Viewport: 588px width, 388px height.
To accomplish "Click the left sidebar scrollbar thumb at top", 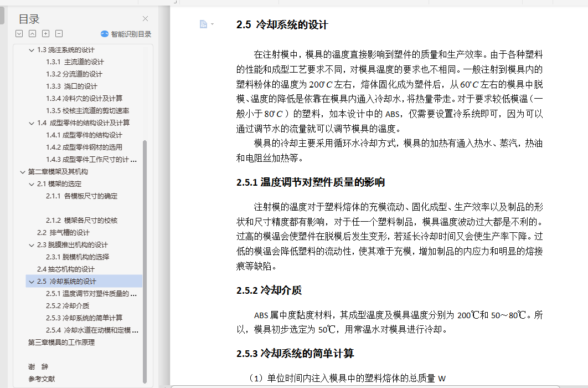I will [x=2, y=15].
